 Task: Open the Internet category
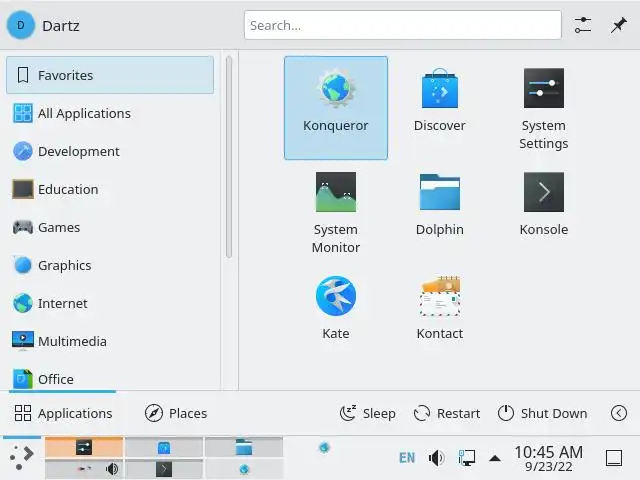click(110, 303)
